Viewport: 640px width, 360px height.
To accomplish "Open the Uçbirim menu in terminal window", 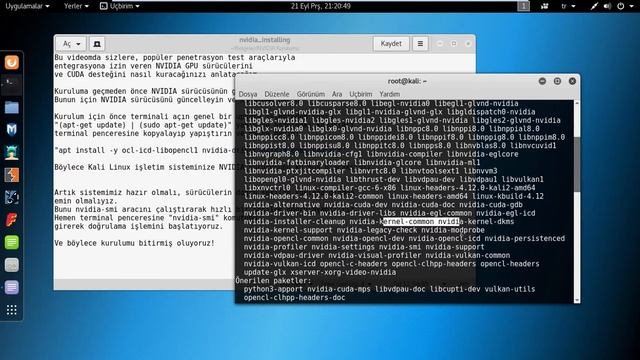I will coord(361,94).
